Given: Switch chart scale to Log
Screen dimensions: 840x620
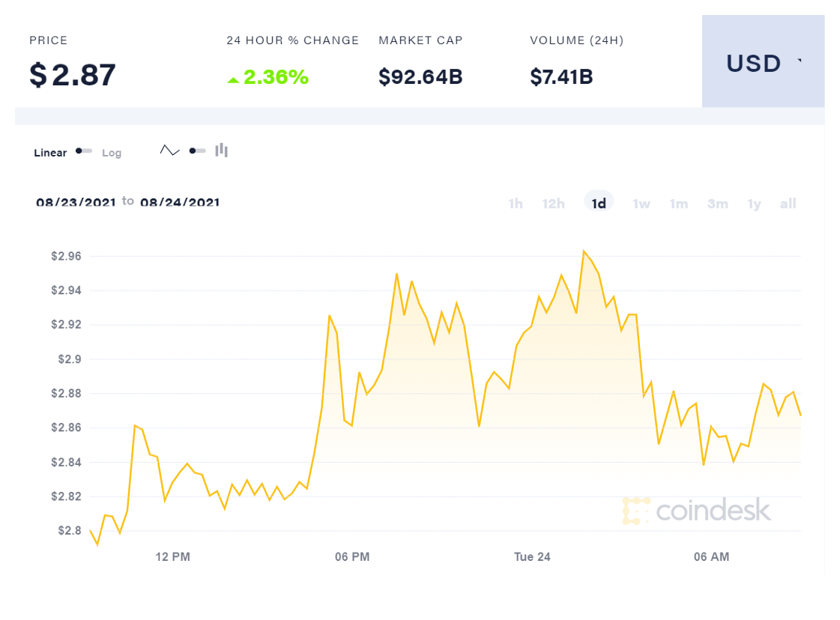Looking at the screenshot, I should (x=112, y=153).
